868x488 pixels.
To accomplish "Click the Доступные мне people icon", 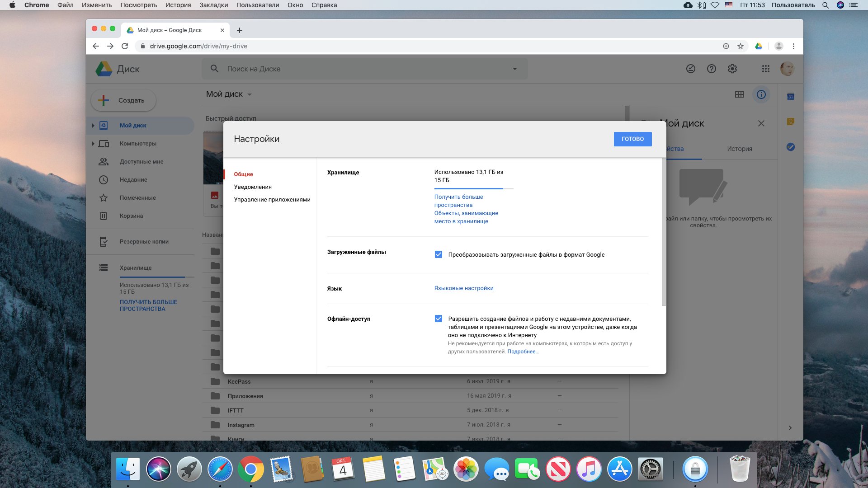I will click(104, 161).
